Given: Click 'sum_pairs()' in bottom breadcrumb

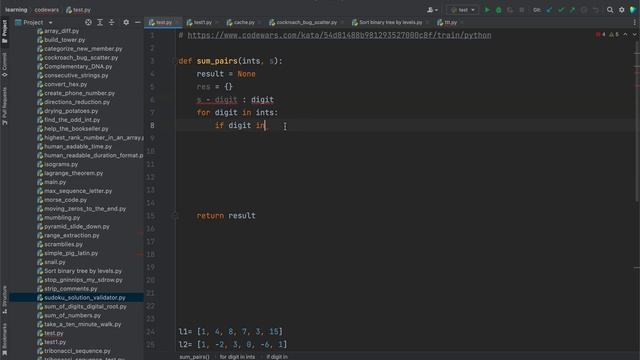Looking at the screenshot, I should [x=194, y=357].
